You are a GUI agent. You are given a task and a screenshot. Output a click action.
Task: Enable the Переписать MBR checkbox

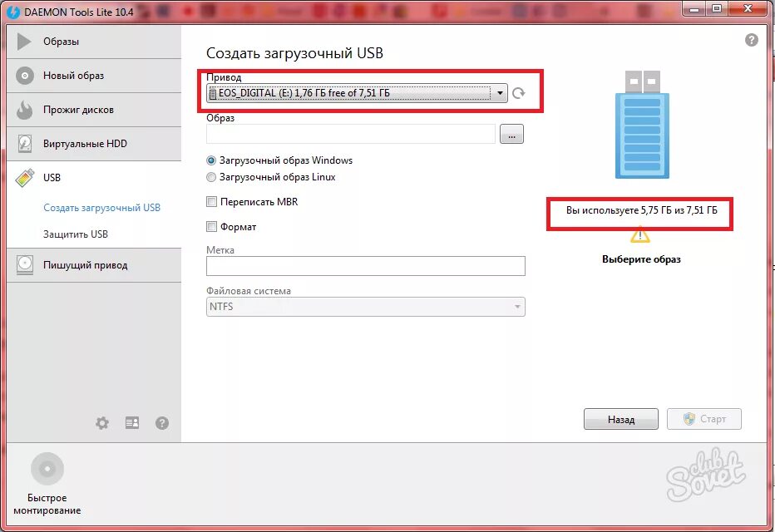point(211,201)
